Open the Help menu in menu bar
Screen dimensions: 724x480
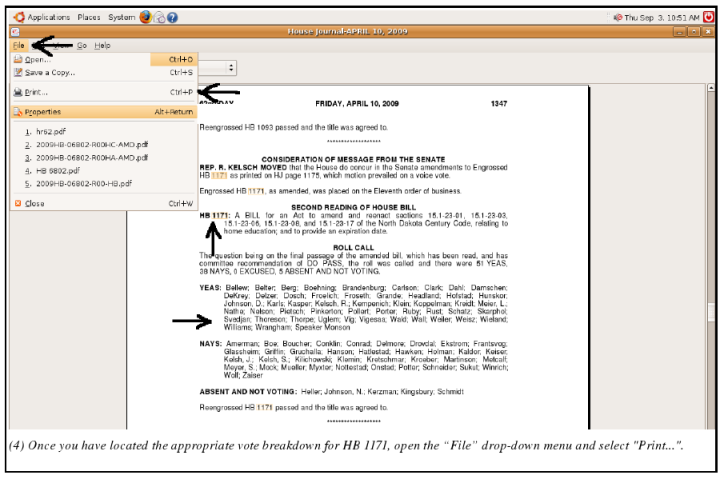click(102, 46)
